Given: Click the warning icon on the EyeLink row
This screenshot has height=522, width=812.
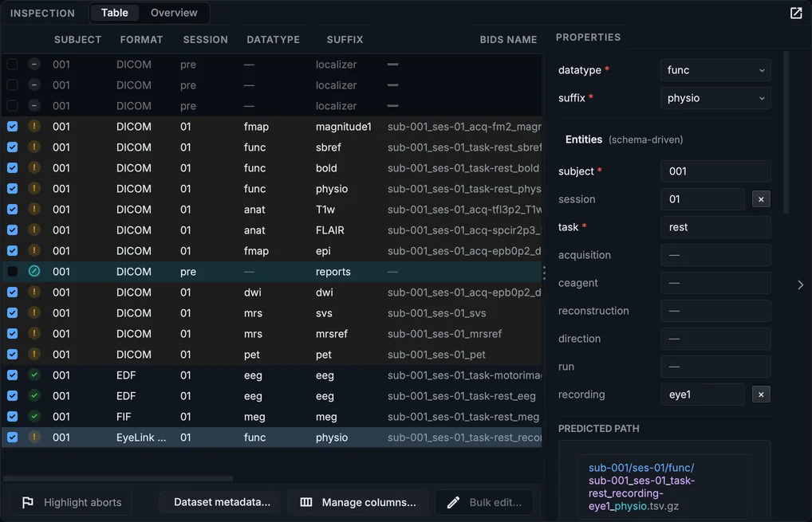Looking at the screenshot, I should pos(34,437).
